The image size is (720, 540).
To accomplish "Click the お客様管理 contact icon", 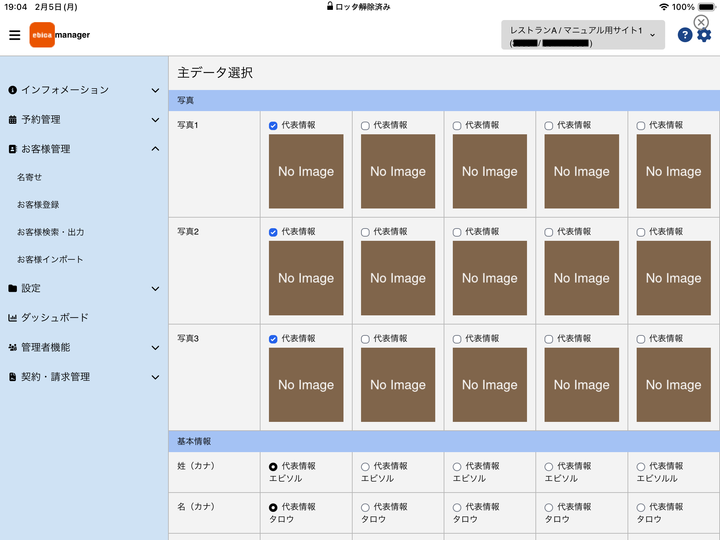I will (12, 149).
